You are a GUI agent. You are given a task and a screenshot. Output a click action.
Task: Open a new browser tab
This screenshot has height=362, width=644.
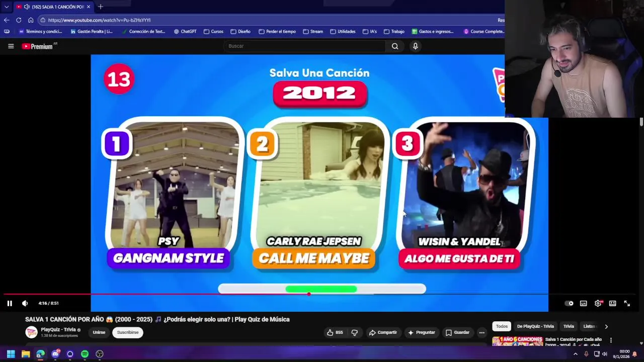pyautogui.click(x=101, y=7)
